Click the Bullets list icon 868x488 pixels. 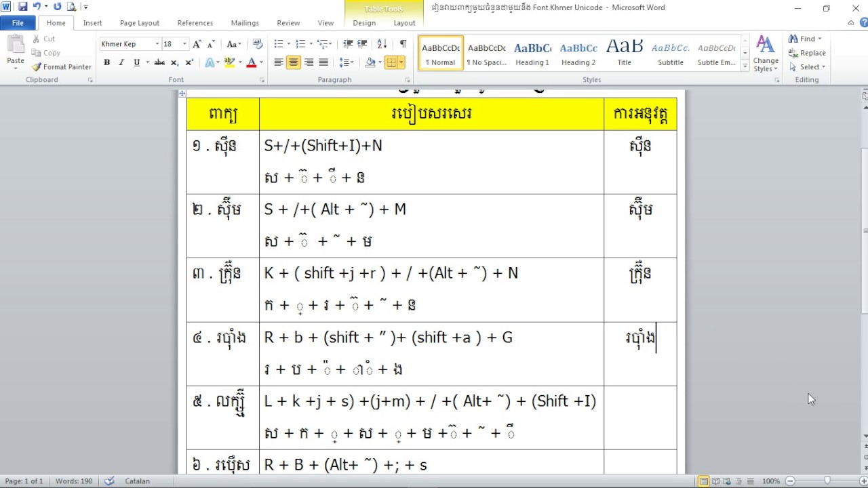278,44
